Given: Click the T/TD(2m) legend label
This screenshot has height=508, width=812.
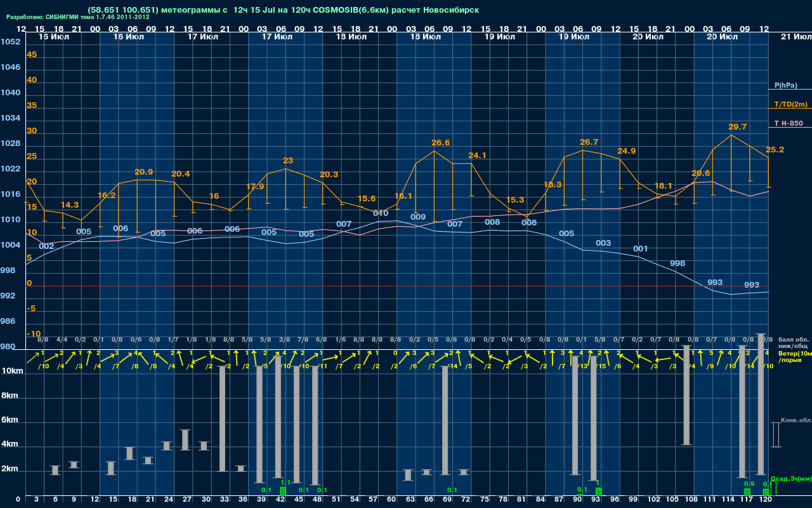Looking at the screenshot, I should [x=791, y=104].
